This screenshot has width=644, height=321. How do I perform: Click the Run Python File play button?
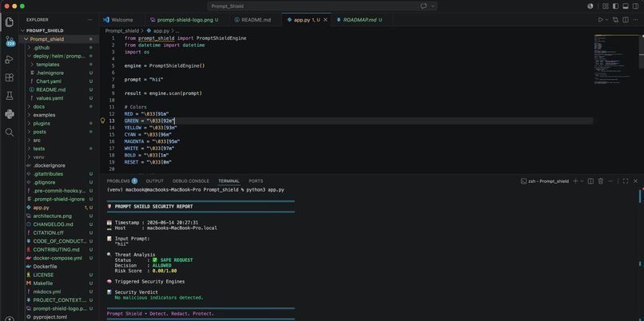(x=601, y=20)
